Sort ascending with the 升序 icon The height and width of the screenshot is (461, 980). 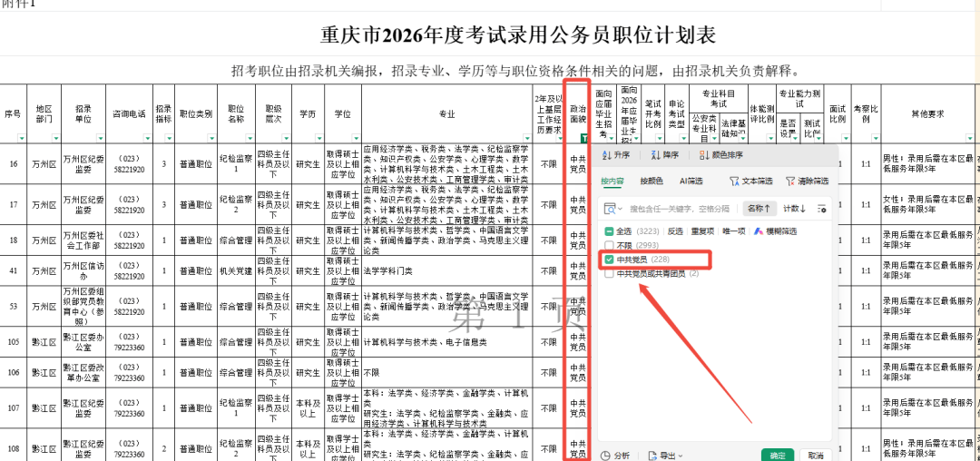click(616, 155)
